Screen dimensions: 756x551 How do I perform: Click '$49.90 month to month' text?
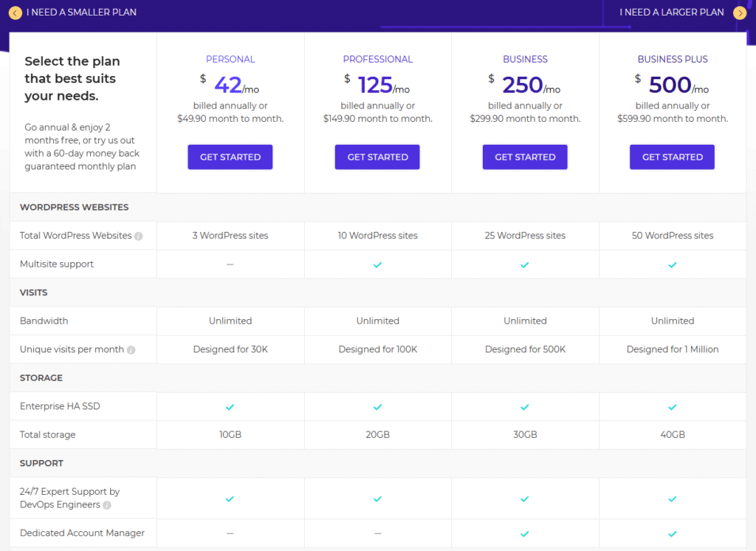230,119
